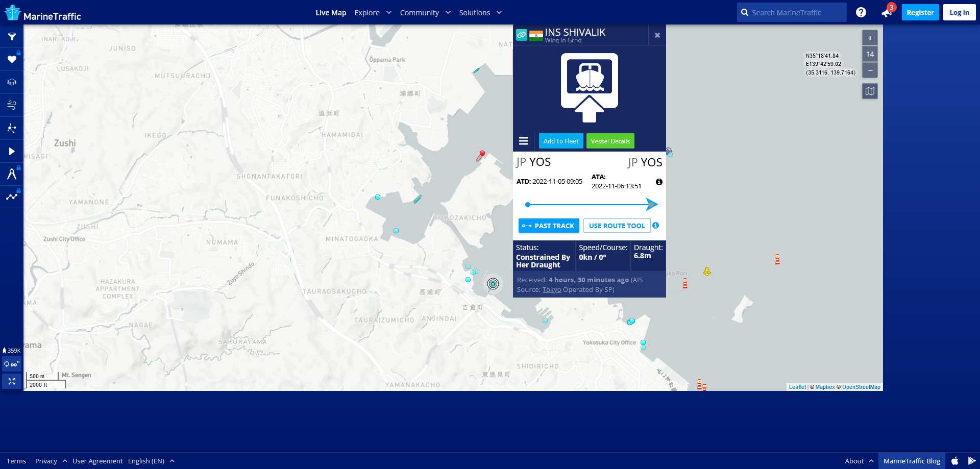Open MarineTraffic Blog link
This screenshot has width=980, height=469.
coord(912,461)
